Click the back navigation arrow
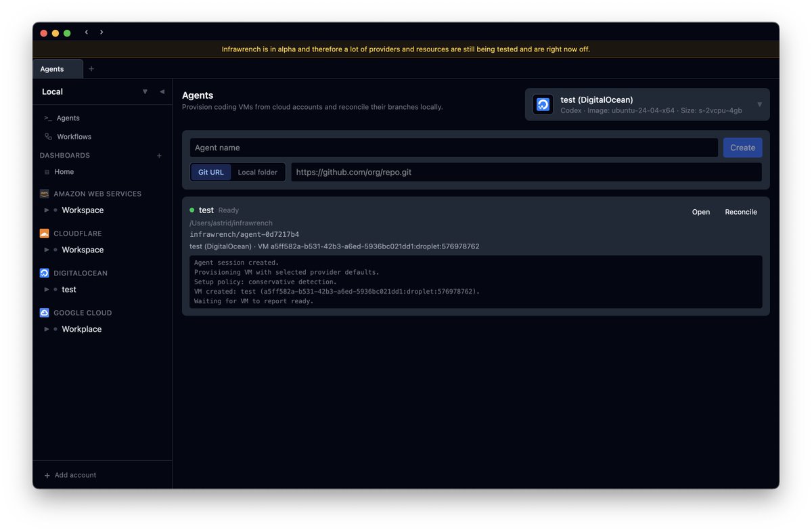Image resolution: width=812 pixels, height=532 pixels. tap(86, 32)
